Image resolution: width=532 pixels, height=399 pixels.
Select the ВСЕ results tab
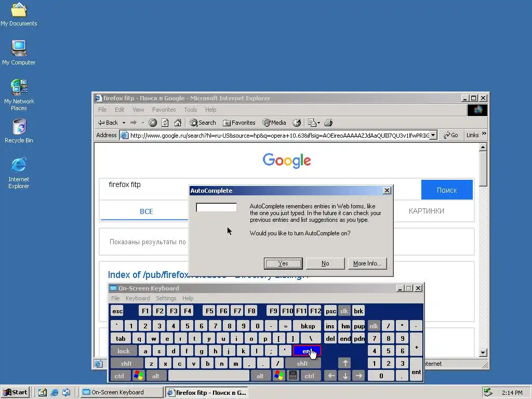point(146,211)
